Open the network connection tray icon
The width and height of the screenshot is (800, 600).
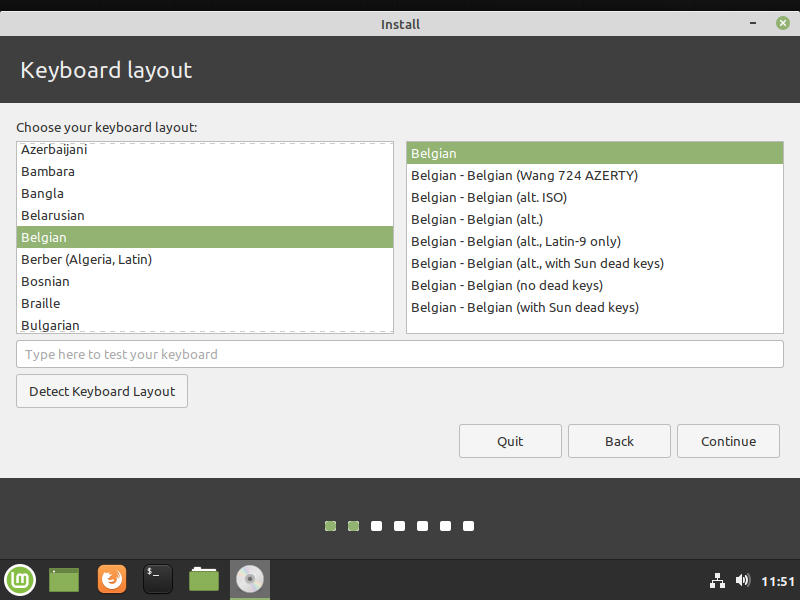pyautogui.click(x=717, y=580)
